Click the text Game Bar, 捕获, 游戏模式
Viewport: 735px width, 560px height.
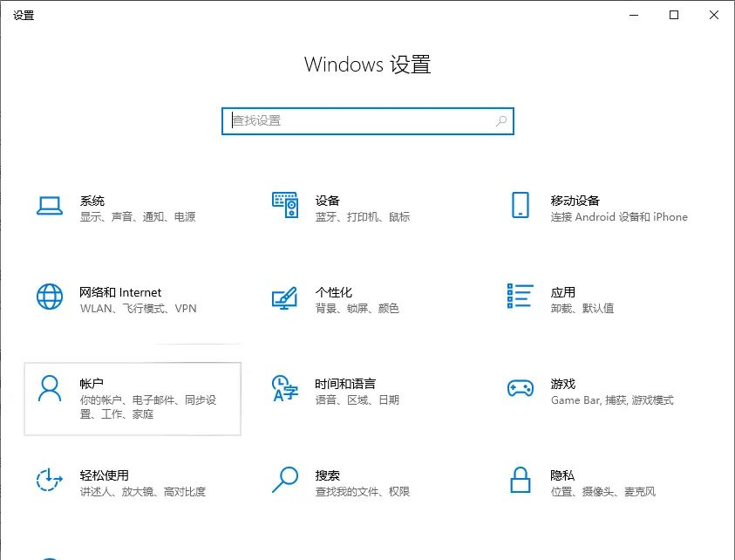click(x=612, y=400)
